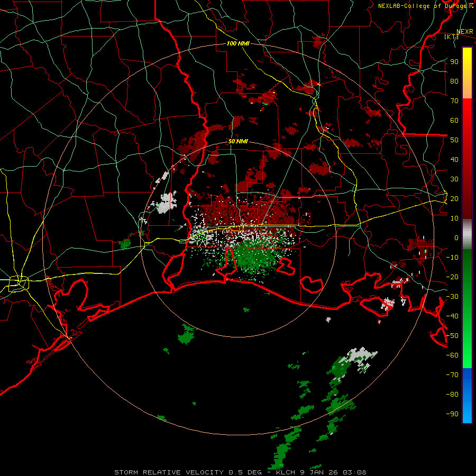Select the 40 value on velocity scale
The image size is (476, 476).
(x=454, y=159)
